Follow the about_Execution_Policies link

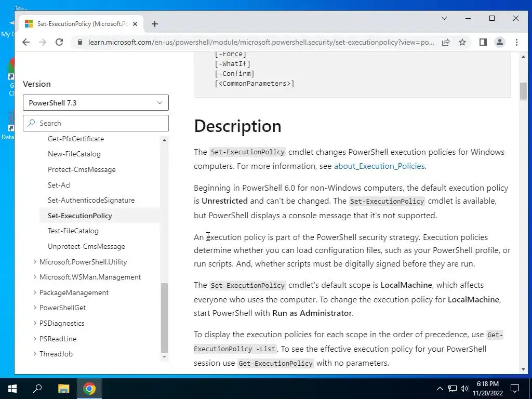[x=379, y=166]
